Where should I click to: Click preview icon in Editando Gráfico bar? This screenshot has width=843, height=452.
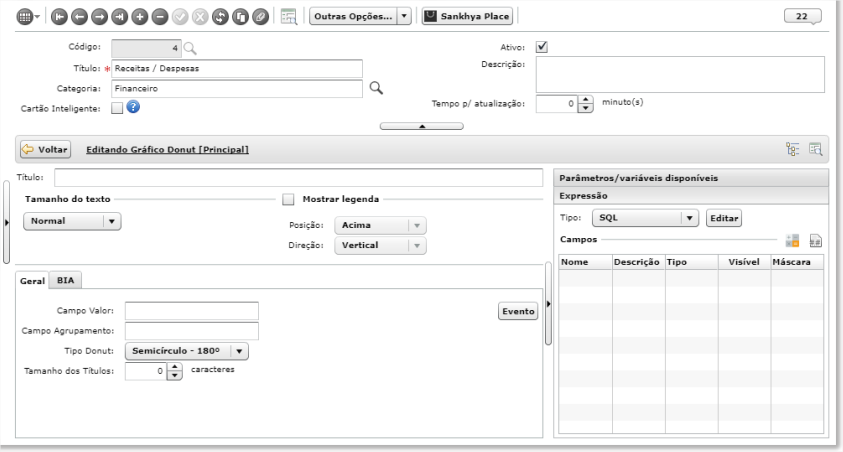[816, 149]
